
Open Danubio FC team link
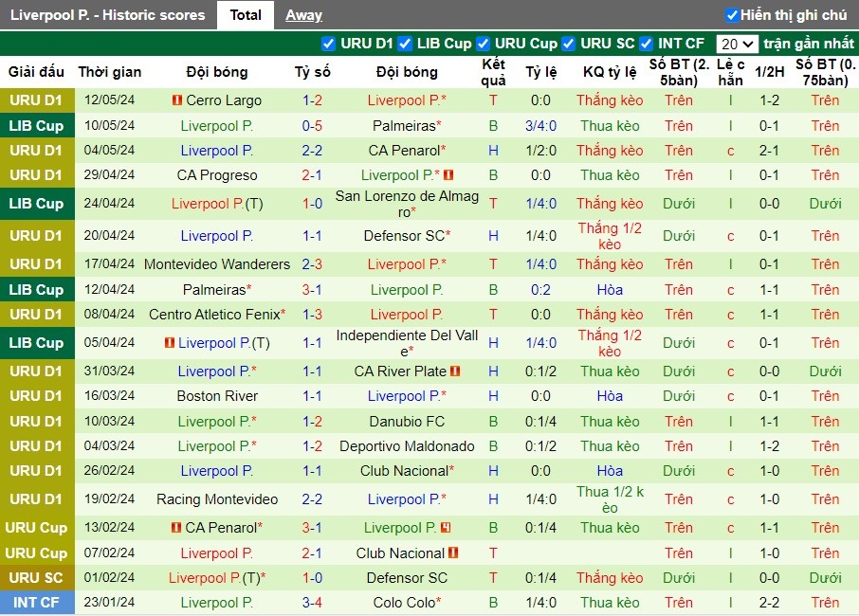pos(407,422)
